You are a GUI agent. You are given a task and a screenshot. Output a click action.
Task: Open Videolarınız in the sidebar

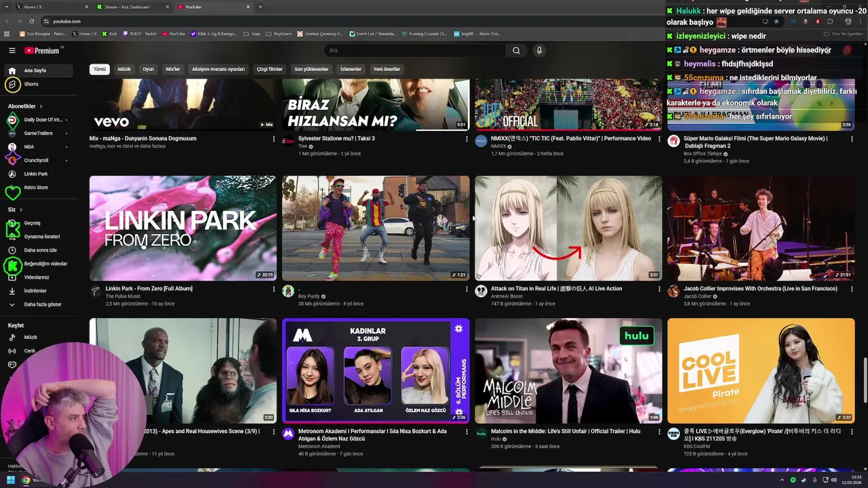39,277
